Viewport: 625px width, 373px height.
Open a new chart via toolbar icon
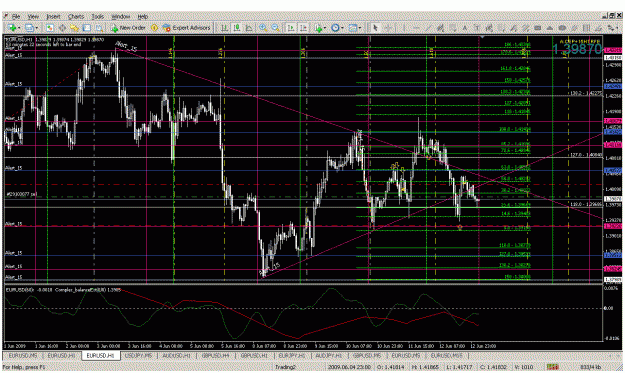(12, 28)
